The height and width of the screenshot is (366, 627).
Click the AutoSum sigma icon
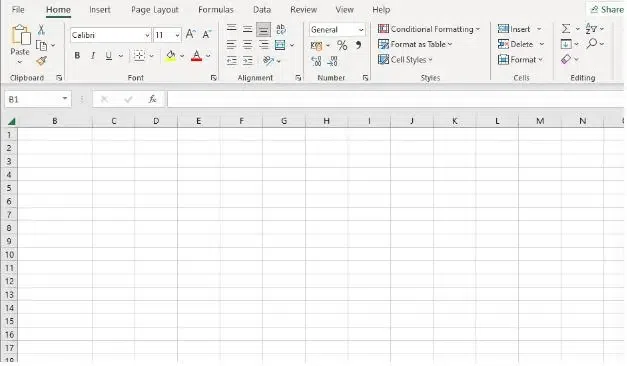pyautogui.click(x=566, y=29)
